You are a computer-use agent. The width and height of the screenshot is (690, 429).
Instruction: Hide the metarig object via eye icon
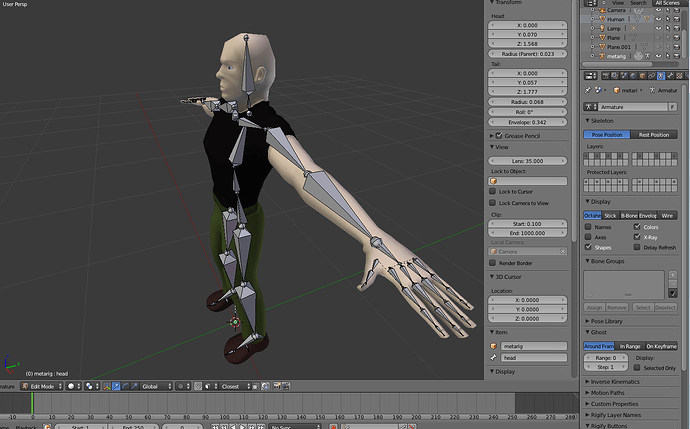658,56
